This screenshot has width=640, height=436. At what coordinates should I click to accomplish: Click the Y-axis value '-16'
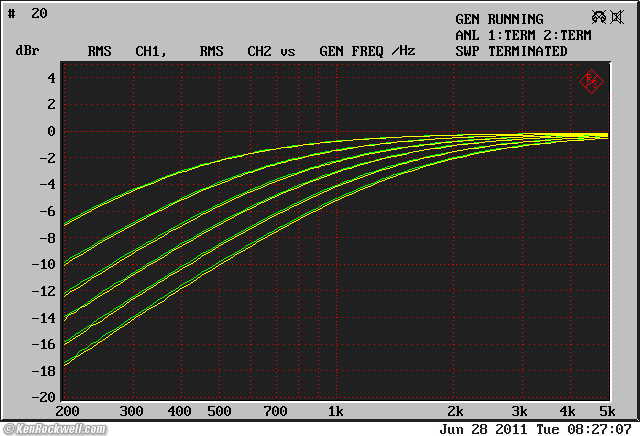coord(44,344)
